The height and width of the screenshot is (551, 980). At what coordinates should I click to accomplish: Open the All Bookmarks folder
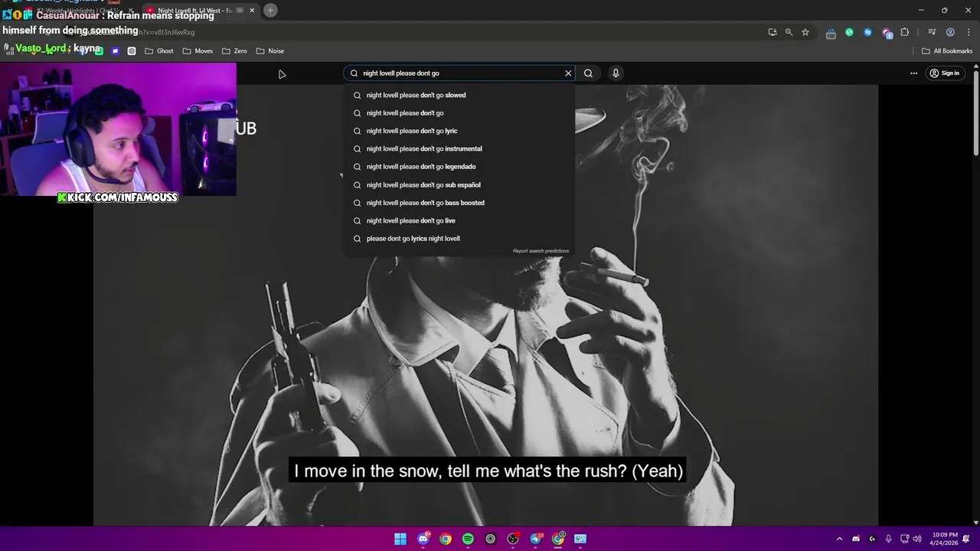point(947,51)
